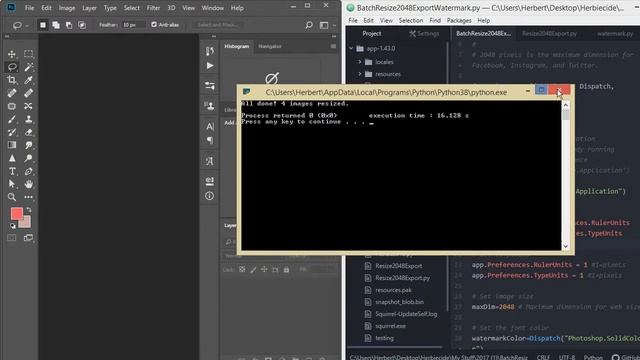Toggle lock position in Layers panel
This screenshot has height=360, width=640.
264,270
